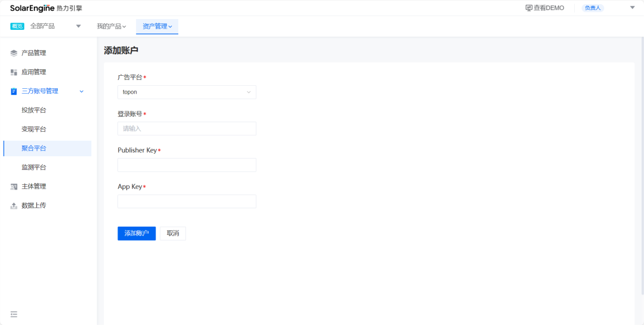This screenshot has width=644, height=325.
Task: Focus the App Key input field
Action: 187,202
